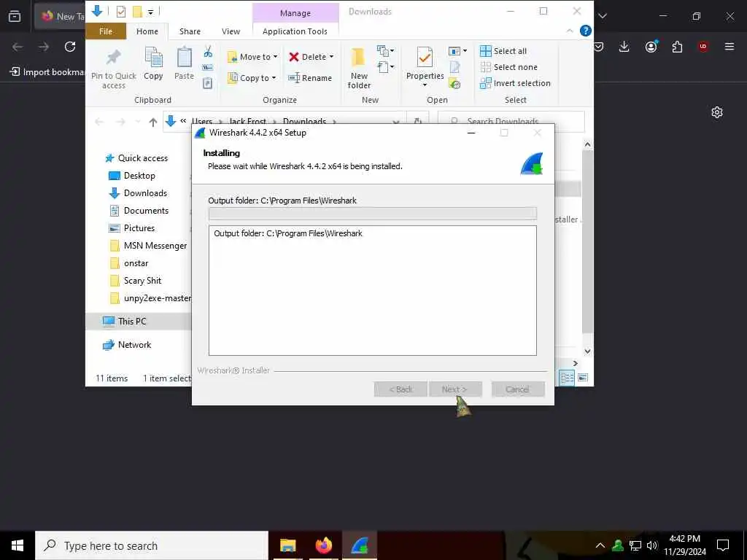The width and height of the screenshot is (747, 560).
Task: Open the Application Tools tab
Action: pos(295,31)
